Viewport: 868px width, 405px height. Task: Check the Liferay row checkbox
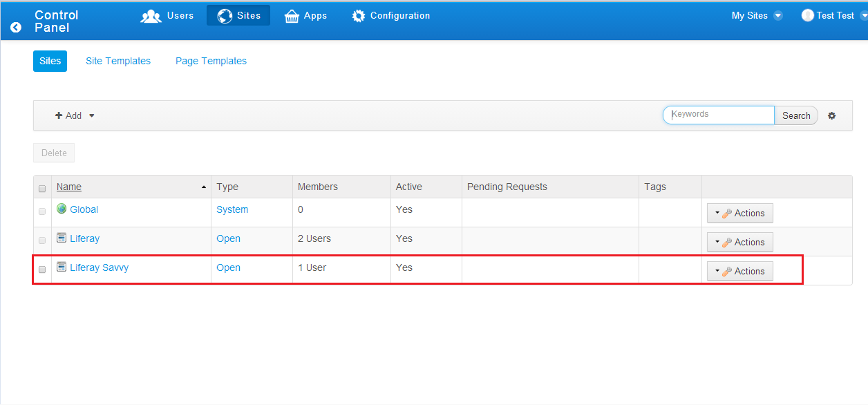[x=42, y=240]
